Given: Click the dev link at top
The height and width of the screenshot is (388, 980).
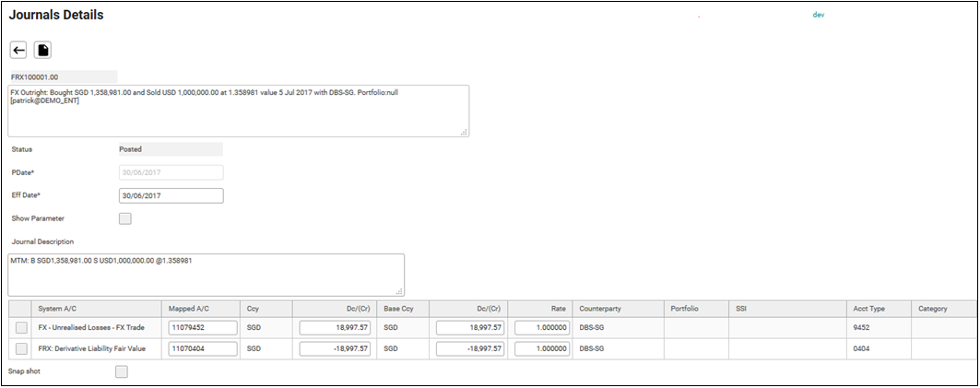Looking at the screenshot, I should pyautogui.click(x=818, y=15).
